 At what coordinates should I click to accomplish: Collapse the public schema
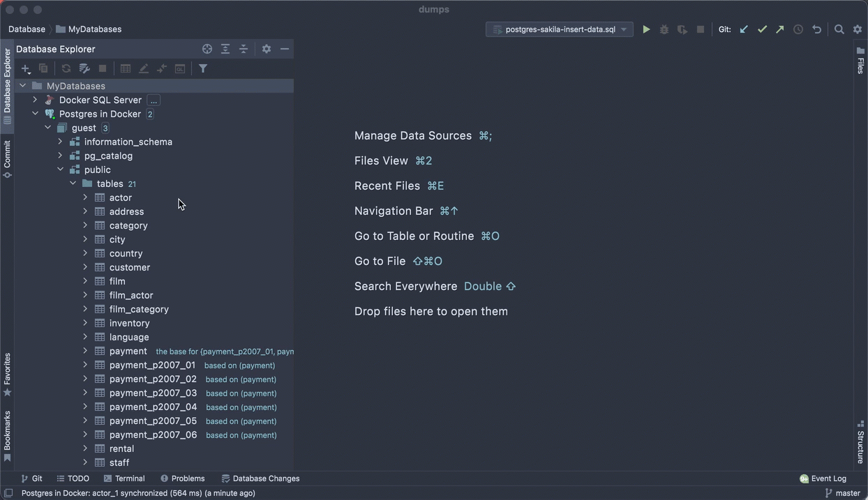coord(60,169)
